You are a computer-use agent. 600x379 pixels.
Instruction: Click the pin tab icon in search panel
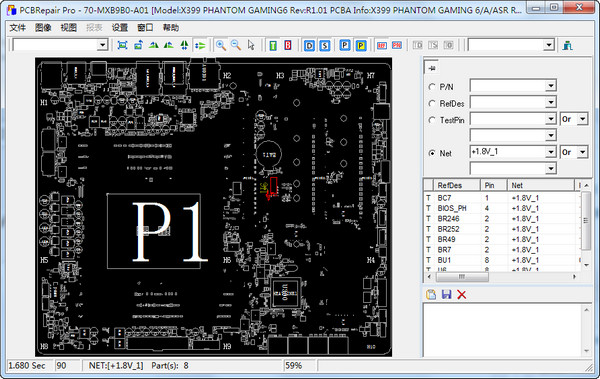432,68
